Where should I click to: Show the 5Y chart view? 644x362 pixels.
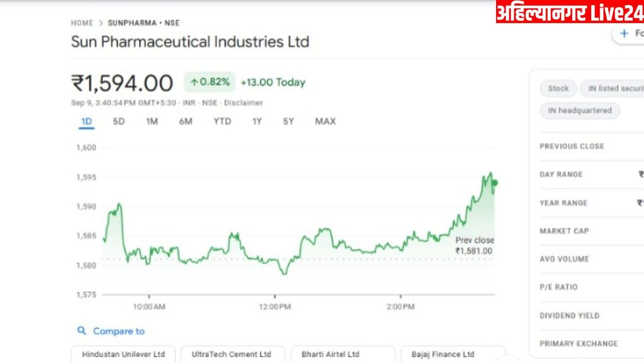tap(288, 121)
